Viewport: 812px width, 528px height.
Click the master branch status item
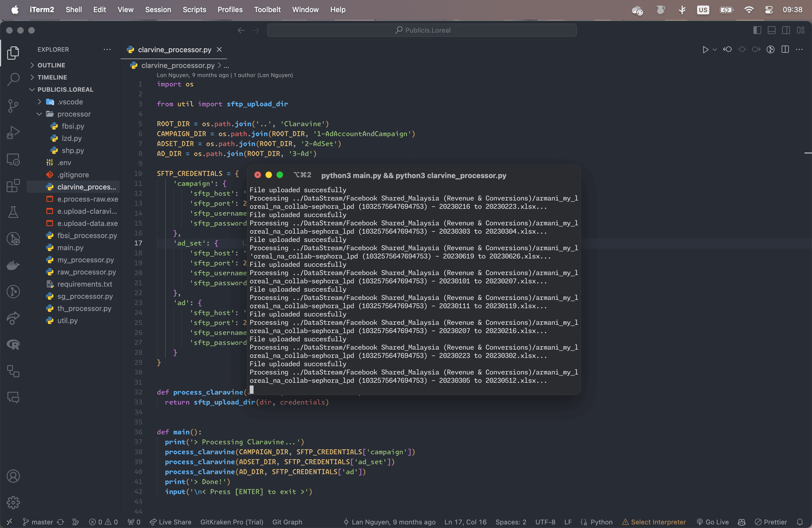(x=38, y=522)
